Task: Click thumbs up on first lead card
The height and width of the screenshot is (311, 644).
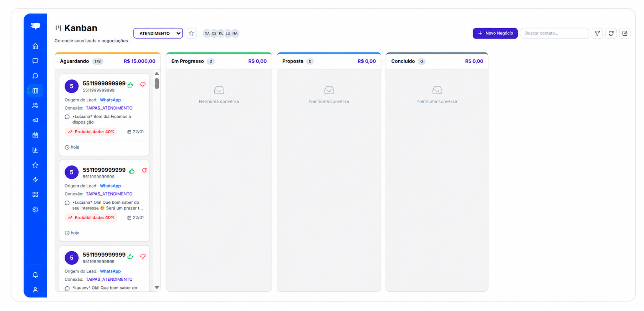Action: tap(131, 85)
